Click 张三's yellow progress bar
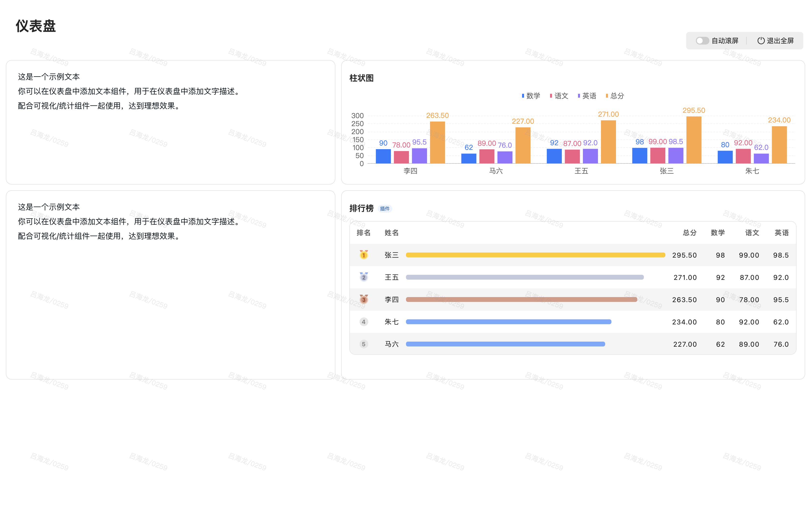812x506 pixels. coord(535,255)
